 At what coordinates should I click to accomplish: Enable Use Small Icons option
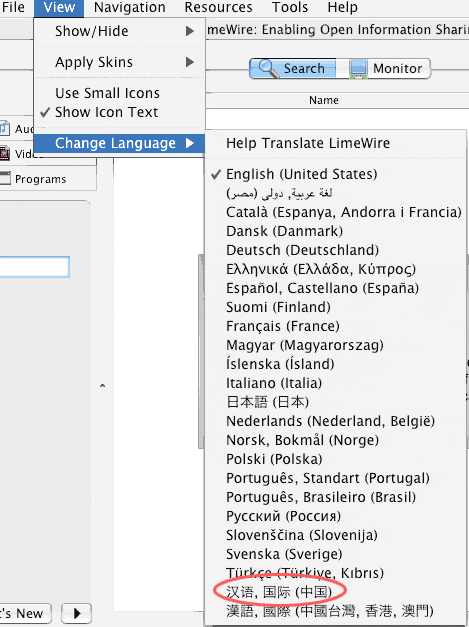point(120,93)
